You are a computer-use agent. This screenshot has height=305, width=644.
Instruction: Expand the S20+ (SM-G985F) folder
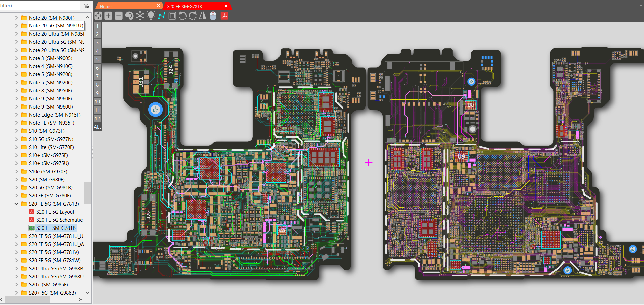pyautogui.click(x=16, y=284)
